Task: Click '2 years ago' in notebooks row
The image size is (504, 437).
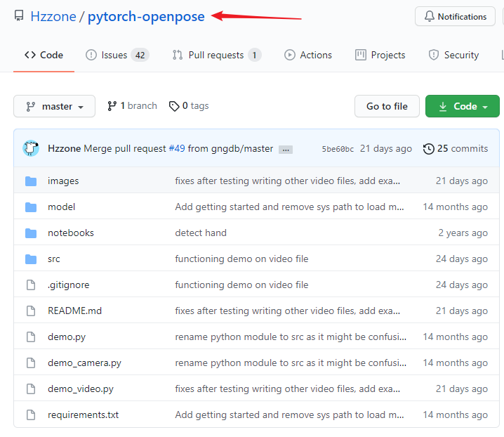Action: [463, 233]
